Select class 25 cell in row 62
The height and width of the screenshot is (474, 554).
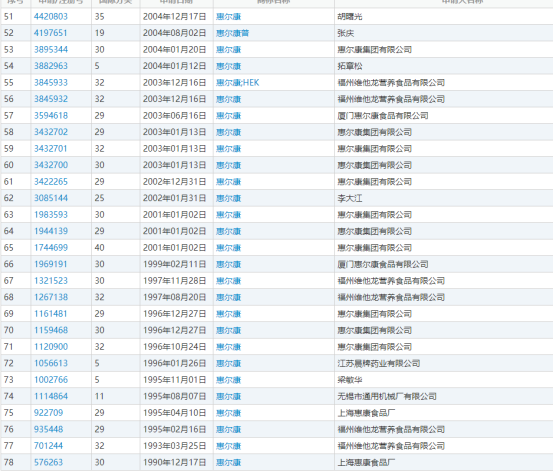[116, 198]
